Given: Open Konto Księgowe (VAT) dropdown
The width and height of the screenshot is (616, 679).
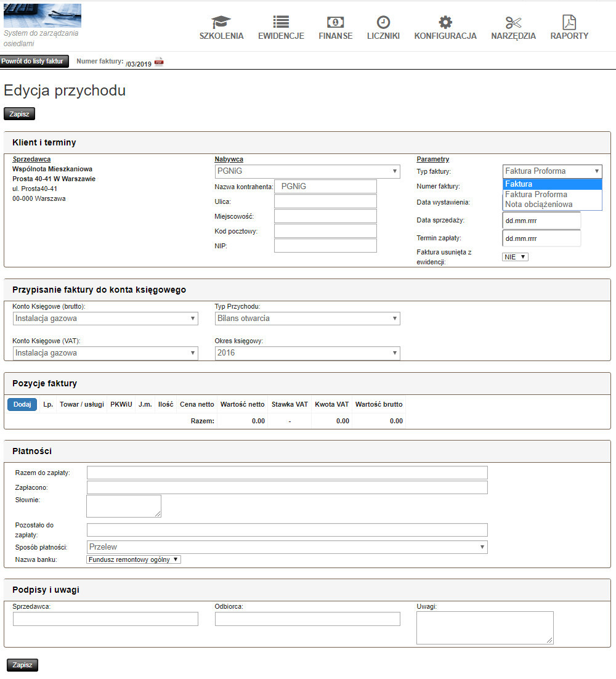Looking at the screenshot, I should click(105, 353).
